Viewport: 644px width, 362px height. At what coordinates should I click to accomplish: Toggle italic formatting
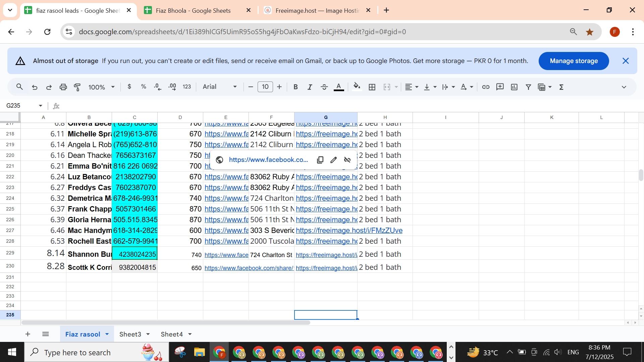pos(310,87)
